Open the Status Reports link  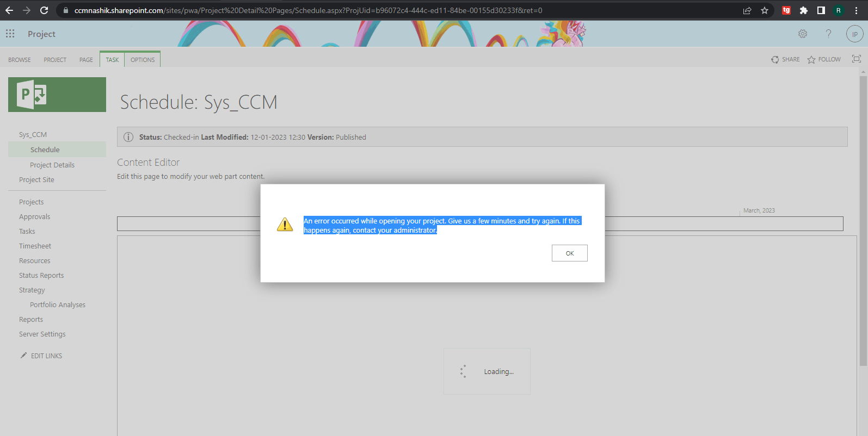(41, 276)
